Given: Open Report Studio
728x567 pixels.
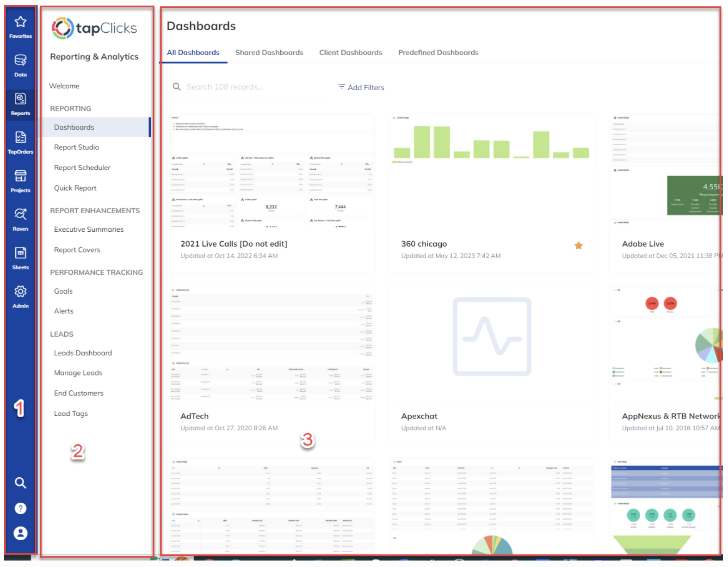Looking at the screenshot, I should coord(76,147).
